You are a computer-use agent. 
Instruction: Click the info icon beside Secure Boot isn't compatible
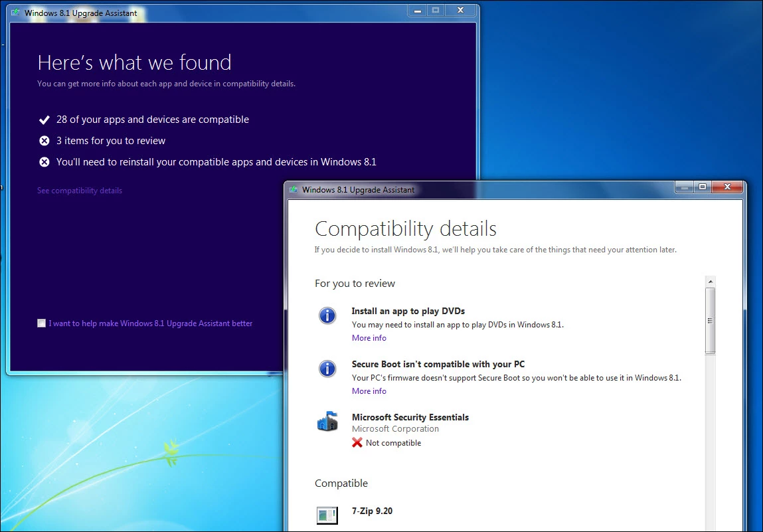327,369
